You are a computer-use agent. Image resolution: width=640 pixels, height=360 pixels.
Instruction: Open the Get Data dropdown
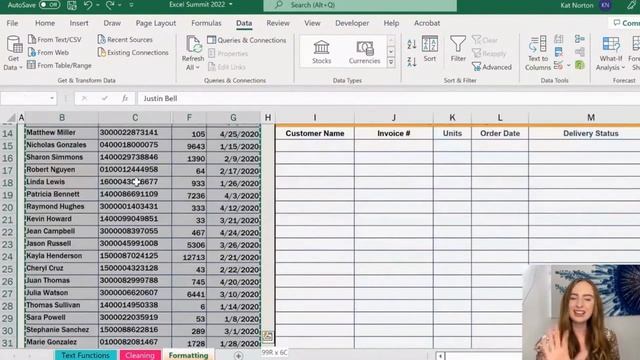[13, 53]
